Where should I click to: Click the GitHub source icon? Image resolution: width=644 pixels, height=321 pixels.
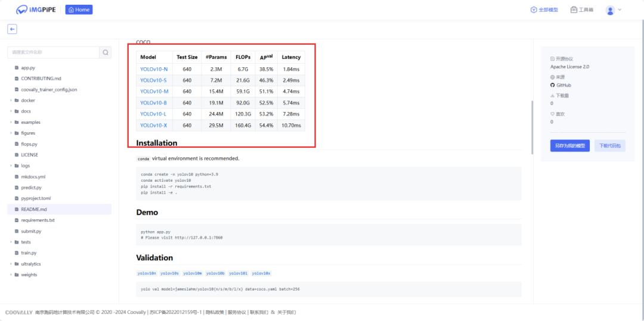tap(552, 85)
